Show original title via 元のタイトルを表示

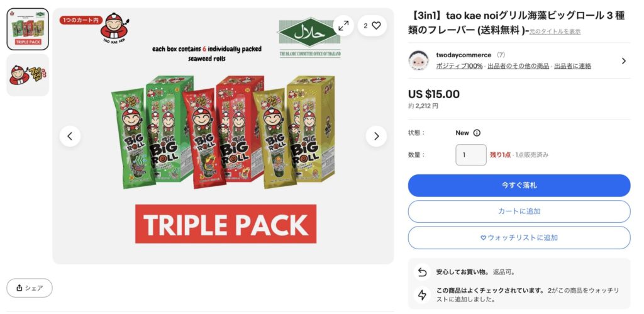555,31
